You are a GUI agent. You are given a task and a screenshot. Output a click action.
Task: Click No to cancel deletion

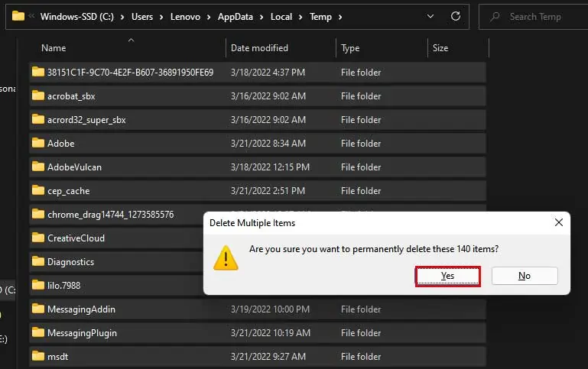(524, 276)
